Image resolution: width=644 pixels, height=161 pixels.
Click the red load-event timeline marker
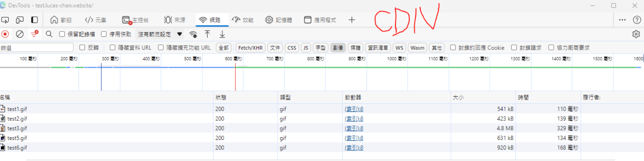(235, 77)
